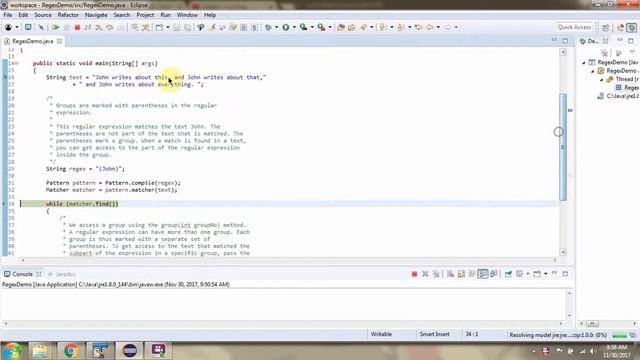Open the Coverage dropdown arrow

[312, 27]
